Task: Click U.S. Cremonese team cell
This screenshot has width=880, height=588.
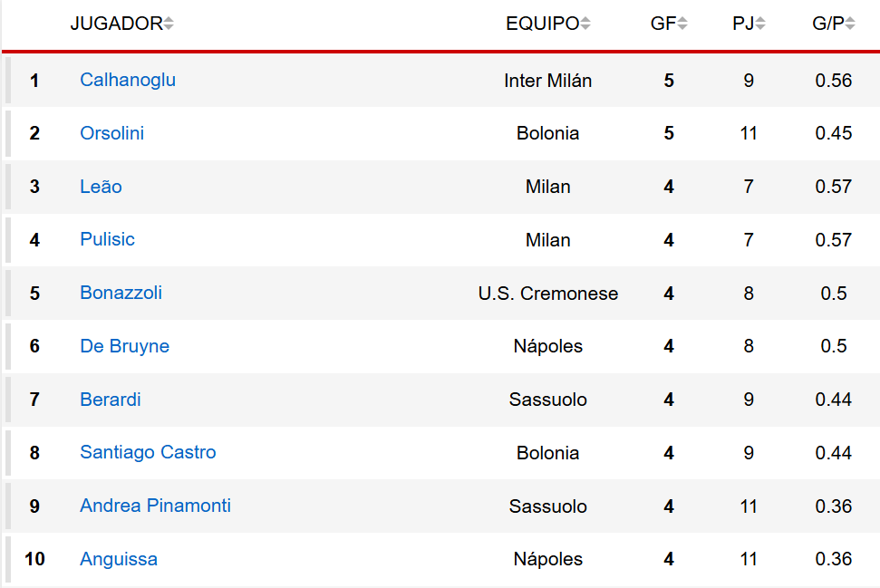Action: tap(547, 294)
